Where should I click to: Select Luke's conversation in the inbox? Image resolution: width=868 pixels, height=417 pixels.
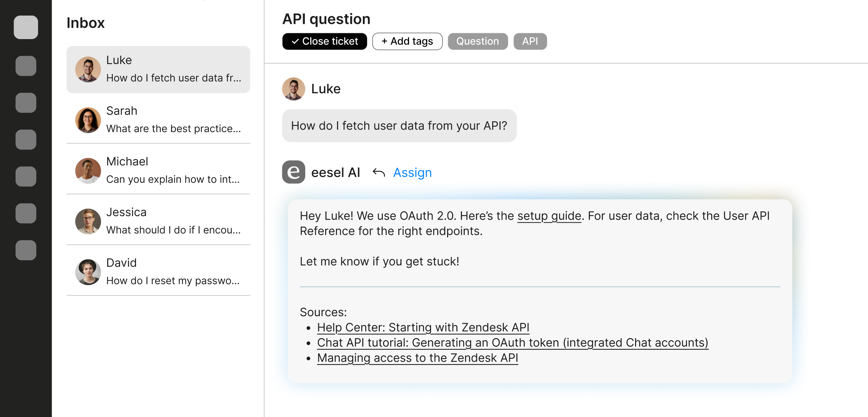tap(173, 69)
